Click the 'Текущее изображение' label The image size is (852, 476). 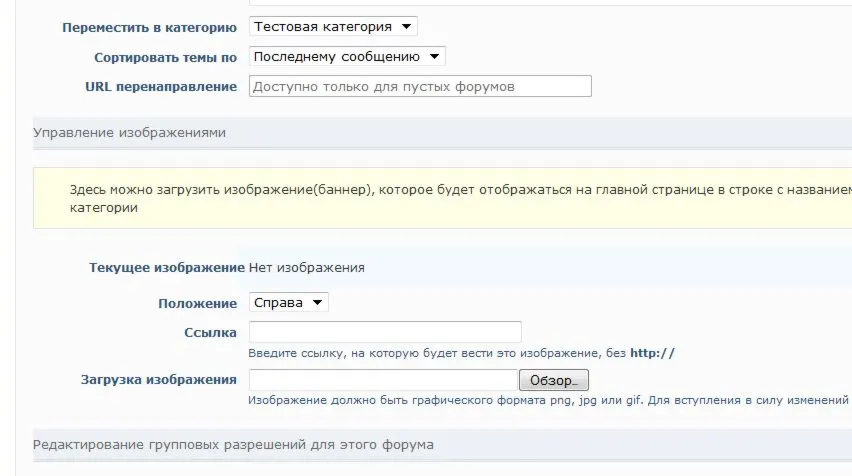[x=166, y=268]
